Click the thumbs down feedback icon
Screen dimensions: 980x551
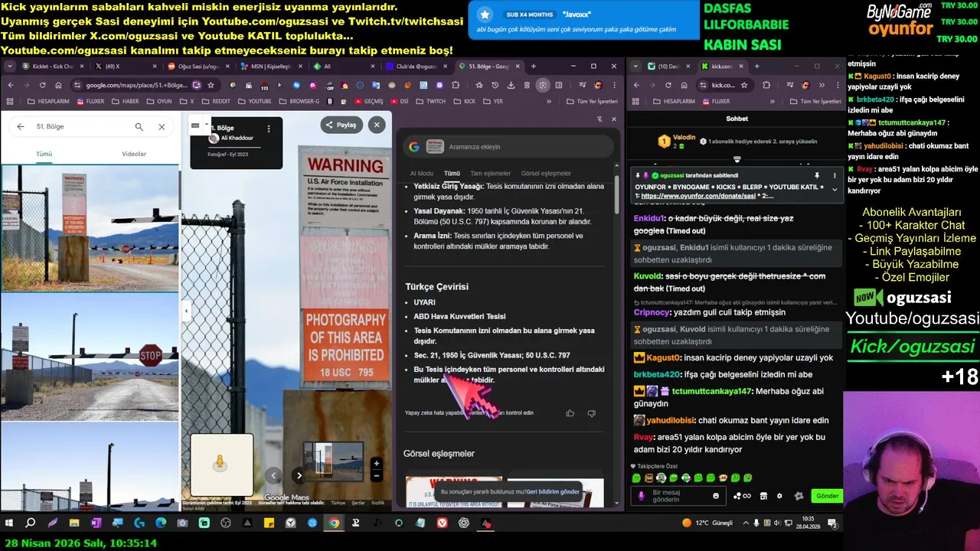(591, 413)
